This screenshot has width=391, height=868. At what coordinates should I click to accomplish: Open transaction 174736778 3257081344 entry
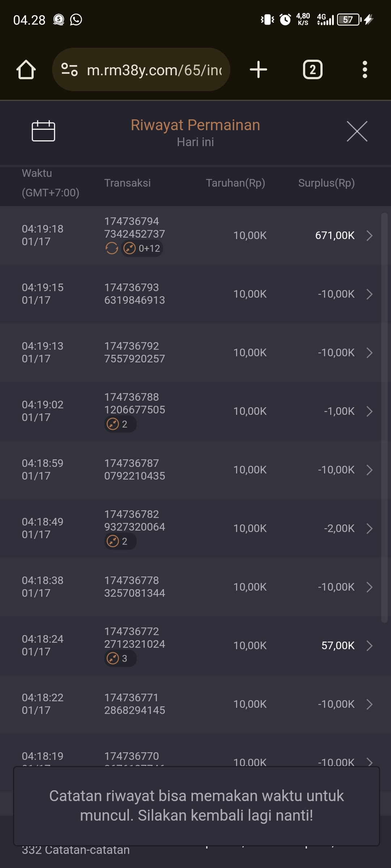point(134,587)
